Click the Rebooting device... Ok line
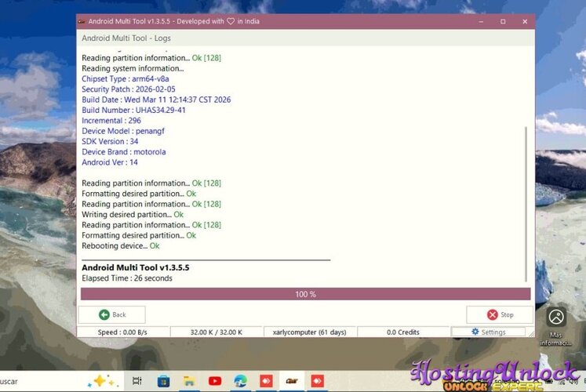This screenshot has width=586, height=392. click(x=120, y=245)
